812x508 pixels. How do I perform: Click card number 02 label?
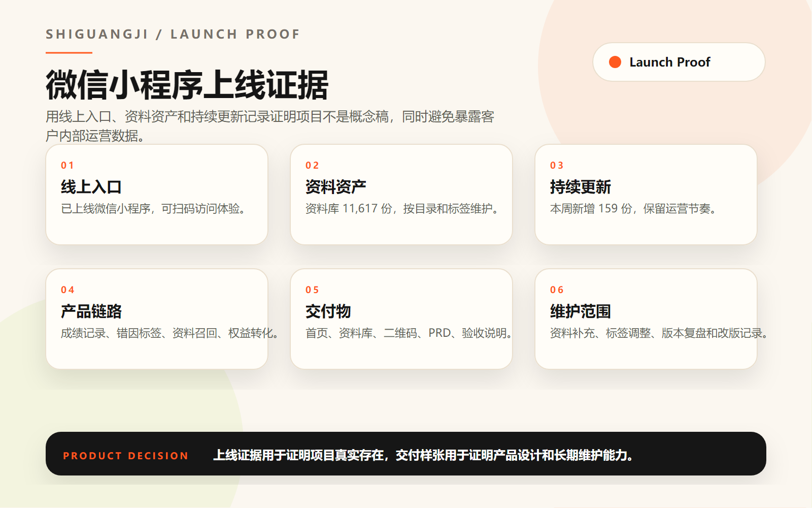click(x=312, y=165)
